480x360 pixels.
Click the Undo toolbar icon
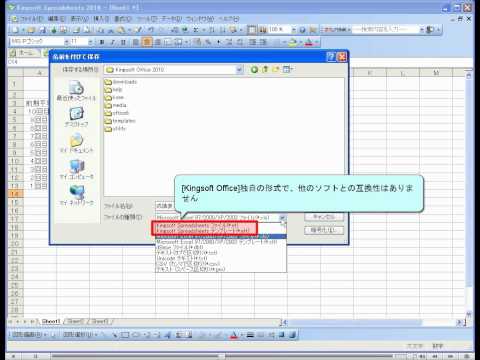point(151,30)
